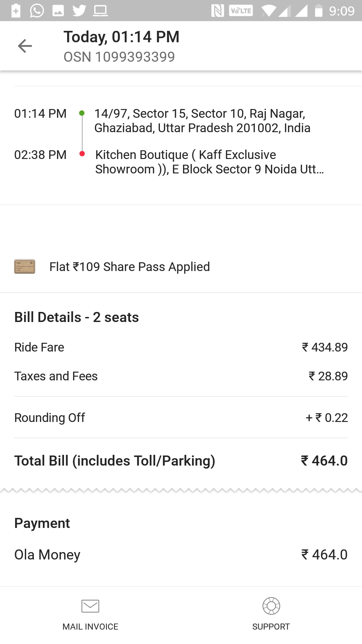The width and height of the screenshot is (362, 644).
Task: Tap the WhatsApp status bar icon
Action: coord(37,11)
